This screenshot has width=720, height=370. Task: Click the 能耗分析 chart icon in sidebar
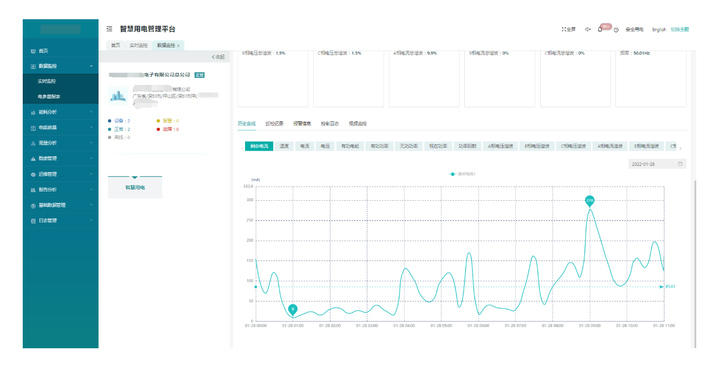click(33, 112)
